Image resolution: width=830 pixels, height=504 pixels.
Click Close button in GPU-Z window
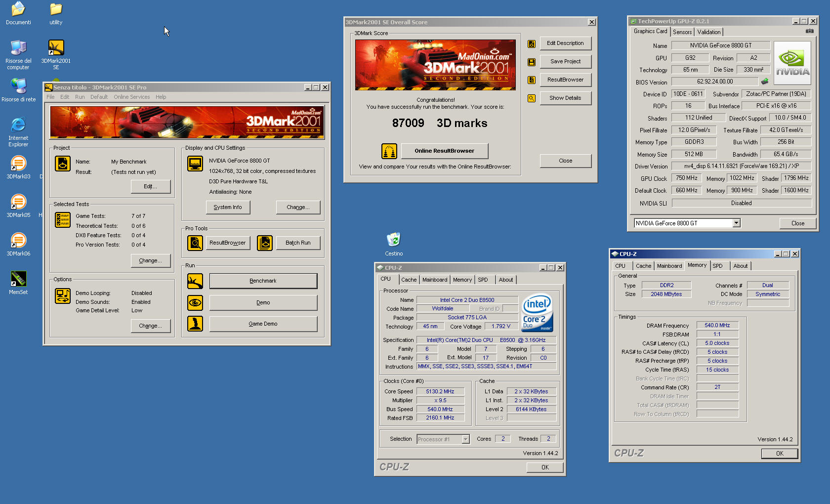[x=798, y=223]
